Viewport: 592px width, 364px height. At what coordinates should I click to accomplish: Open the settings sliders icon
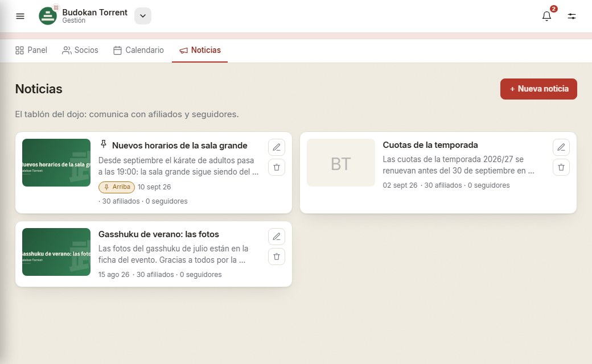tap(572, 16)
